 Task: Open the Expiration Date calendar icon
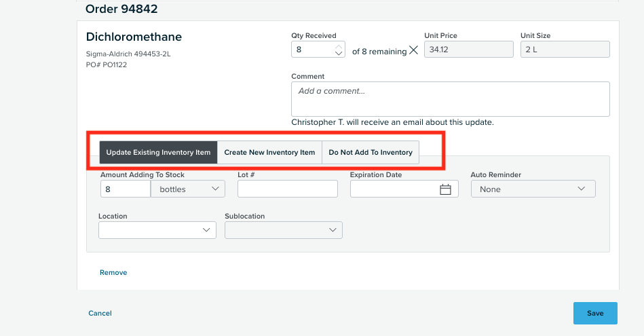tap(445, 189)
